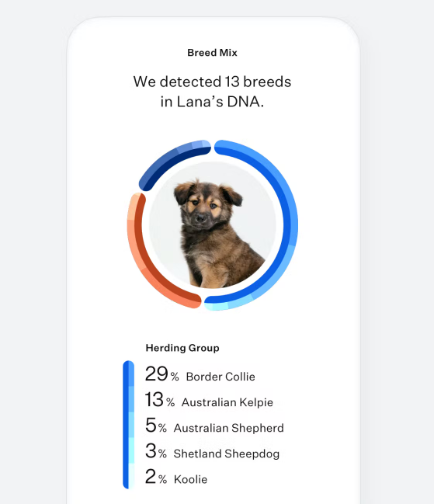
Task: Click the Breed Mix title
Action: coord(213,53)
